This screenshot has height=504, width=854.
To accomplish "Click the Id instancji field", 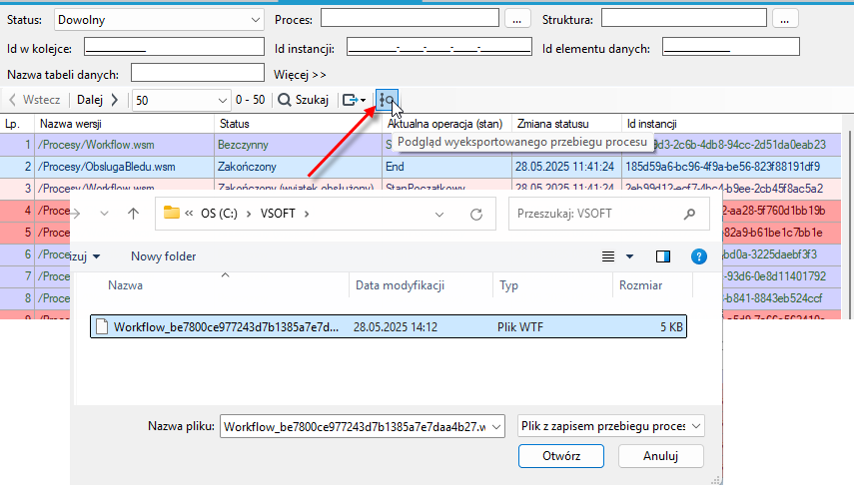I will [439, 47].
